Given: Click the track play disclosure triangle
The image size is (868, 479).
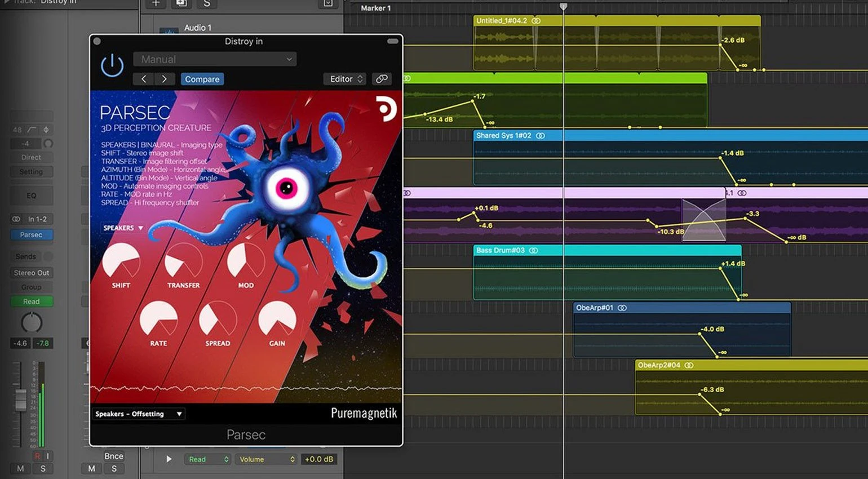Looking at the screenshot, I should click(x=169, y=459).
